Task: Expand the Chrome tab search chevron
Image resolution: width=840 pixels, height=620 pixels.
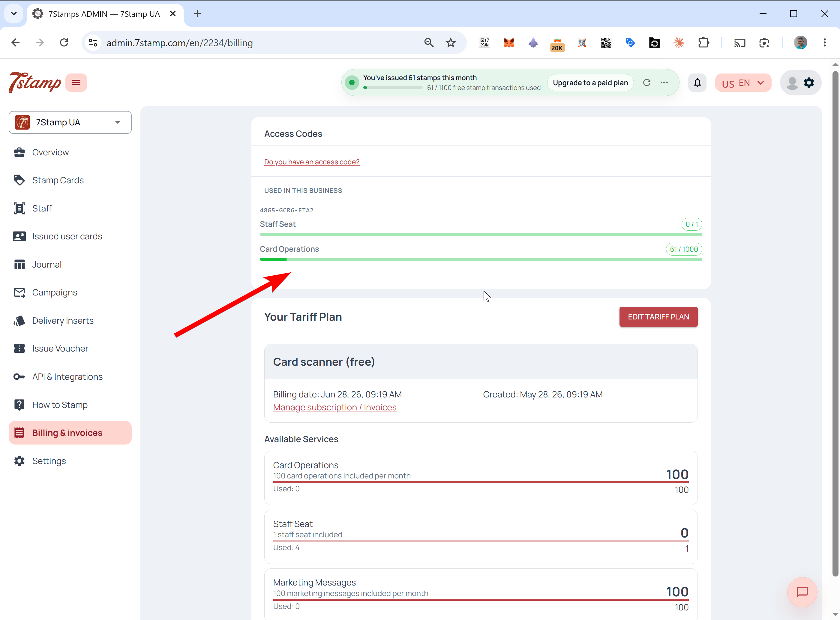Action: coord(14,13)
